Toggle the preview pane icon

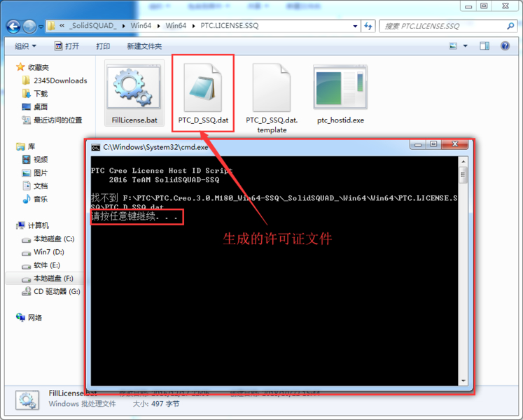point(484,46)
